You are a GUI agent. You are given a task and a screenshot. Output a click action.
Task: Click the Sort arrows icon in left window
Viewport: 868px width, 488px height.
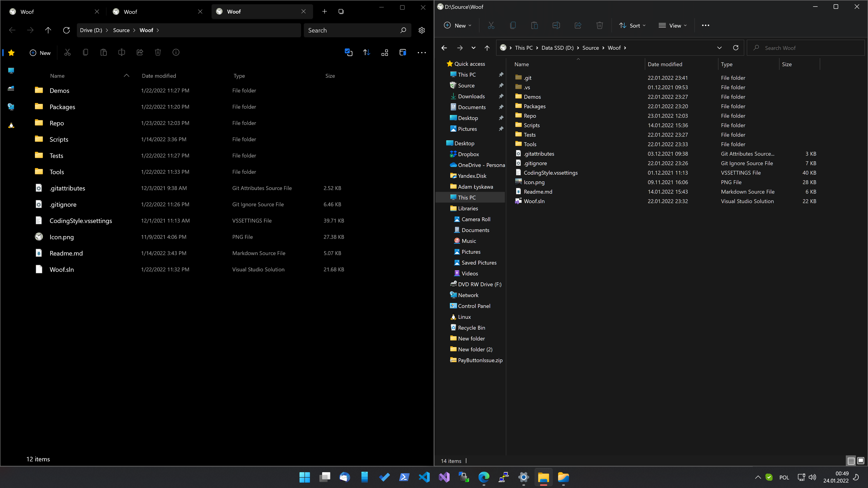(367, 53)
